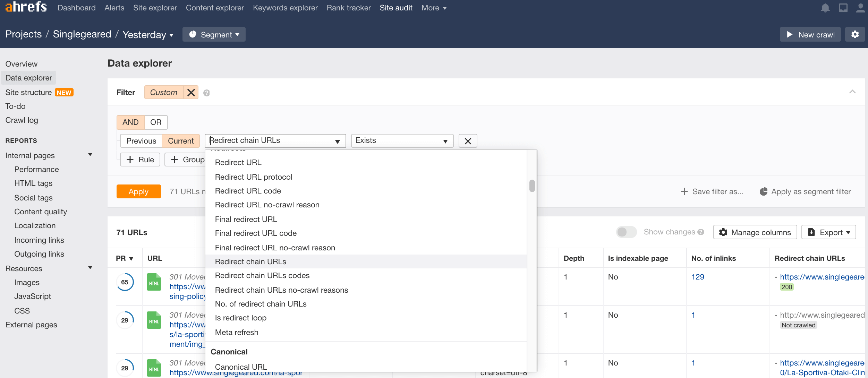Add a new filter Rule
868x378 pixels.
(140, 160)
